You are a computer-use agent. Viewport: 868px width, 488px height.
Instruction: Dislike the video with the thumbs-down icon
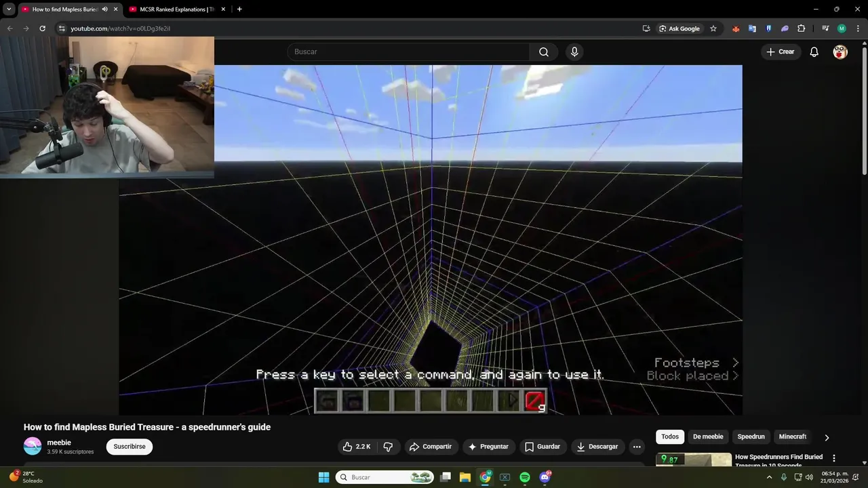389,447
